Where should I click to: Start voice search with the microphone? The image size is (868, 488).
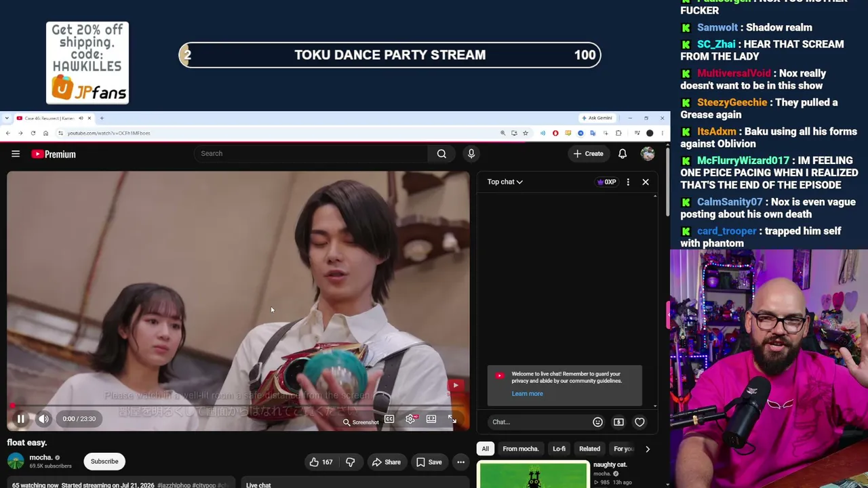point(471,154)
